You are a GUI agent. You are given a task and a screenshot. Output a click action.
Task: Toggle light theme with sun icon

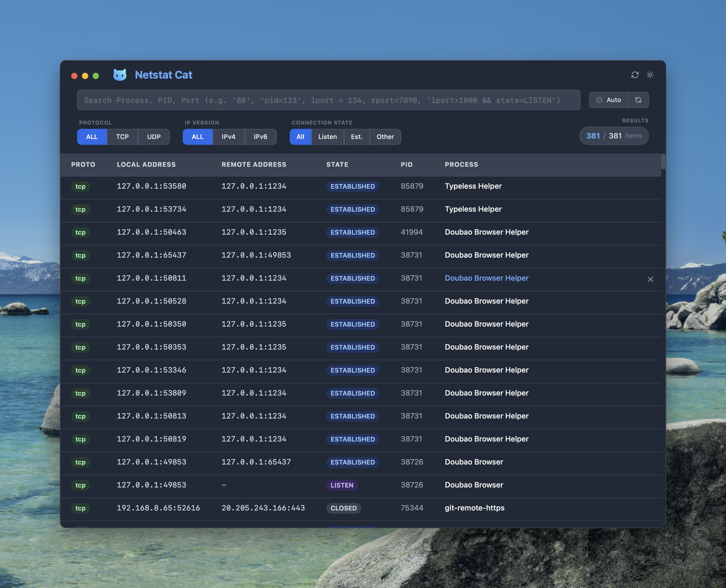[650, 75]
